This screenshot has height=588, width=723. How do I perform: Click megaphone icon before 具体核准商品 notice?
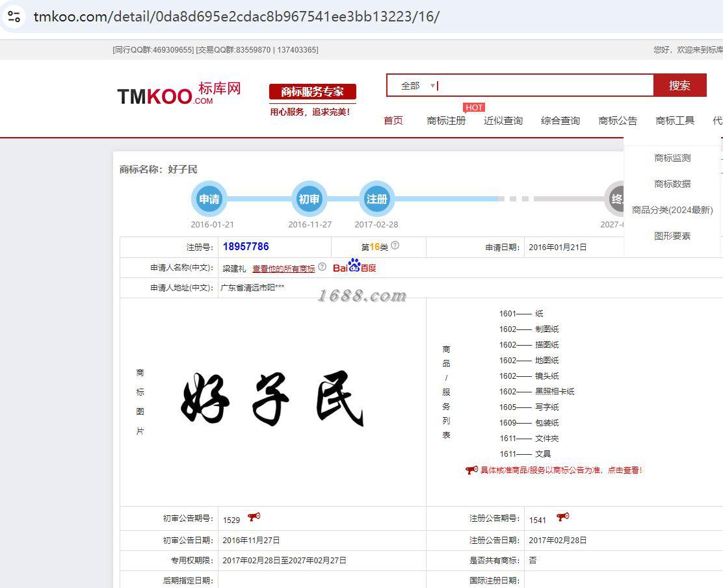tap(471, 470)
